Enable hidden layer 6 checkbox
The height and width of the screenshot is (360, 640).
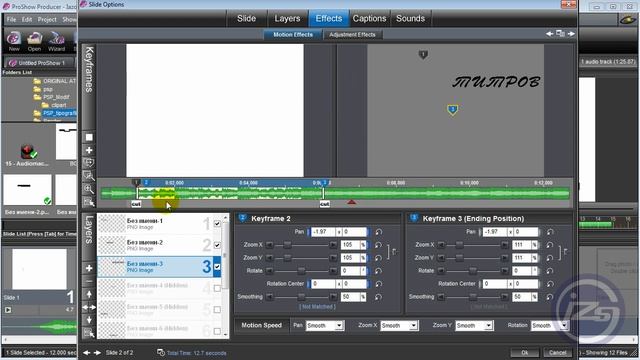[217, 331]
